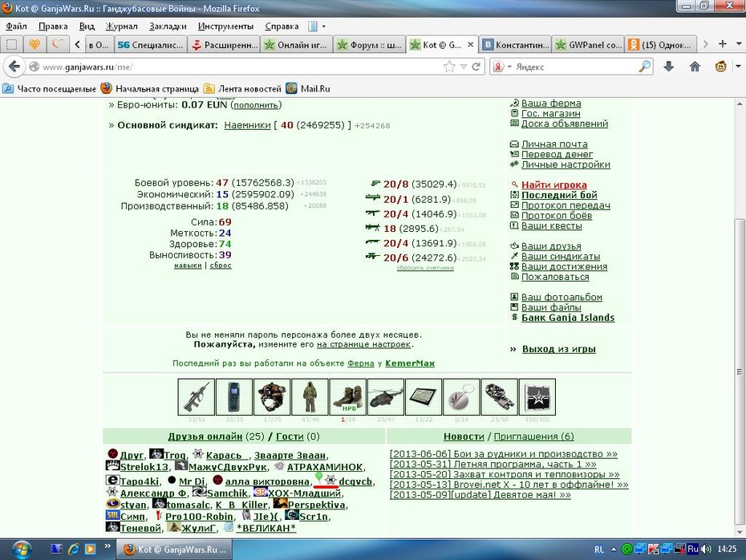The height and width of the screenshot is (560, 746).
Task: Click the magnifier in the Yandex search box
Action: [644, 67]
